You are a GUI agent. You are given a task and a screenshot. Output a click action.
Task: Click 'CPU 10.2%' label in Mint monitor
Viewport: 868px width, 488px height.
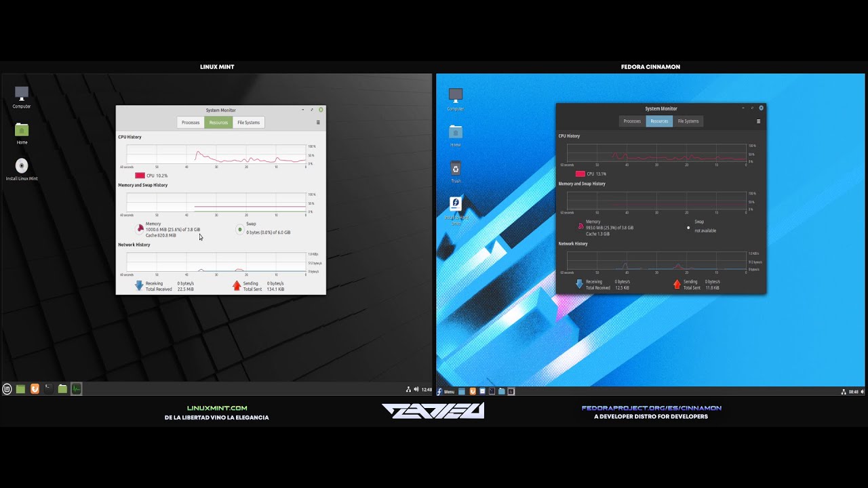(157, 176)
